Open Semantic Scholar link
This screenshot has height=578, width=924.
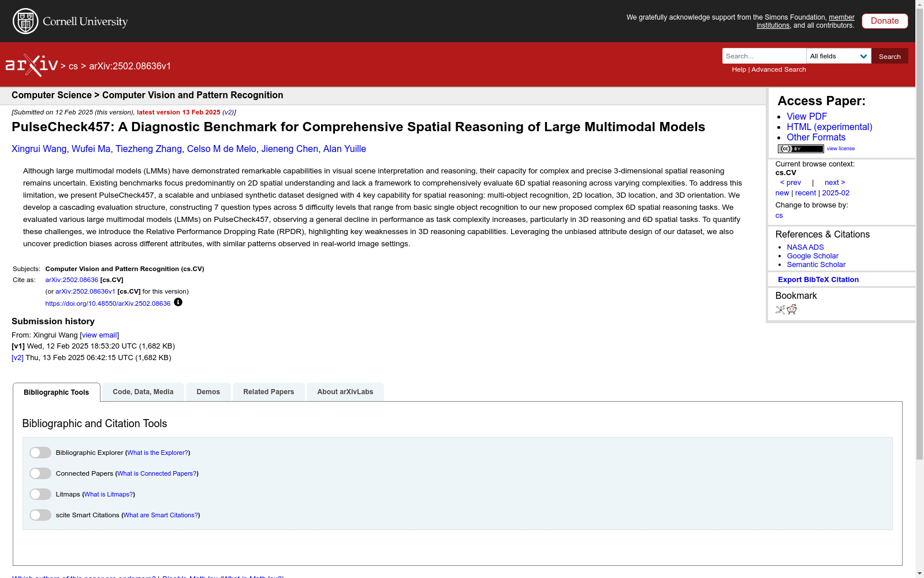point(816,265)
